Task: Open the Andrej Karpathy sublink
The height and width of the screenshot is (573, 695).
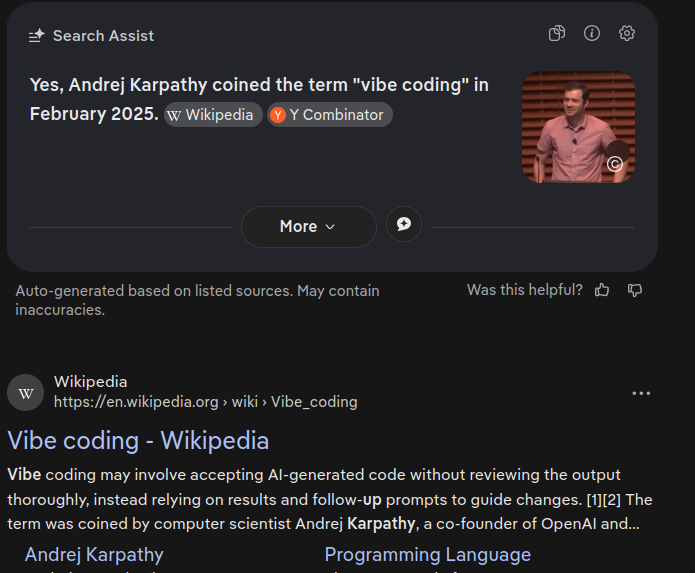Action: point(94,554)
